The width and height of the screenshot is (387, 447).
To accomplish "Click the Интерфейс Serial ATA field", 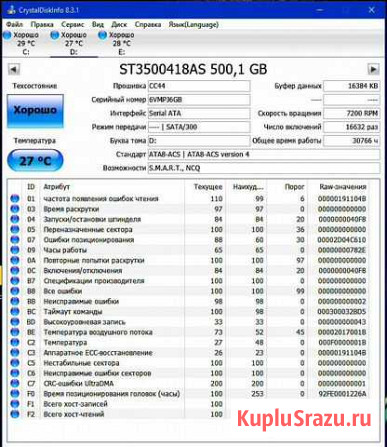I will [x=199, y=113].
